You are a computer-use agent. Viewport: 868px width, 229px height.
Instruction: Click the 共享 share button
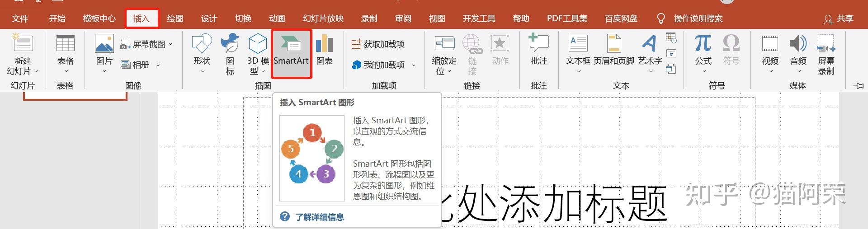(x=839, y=19)
